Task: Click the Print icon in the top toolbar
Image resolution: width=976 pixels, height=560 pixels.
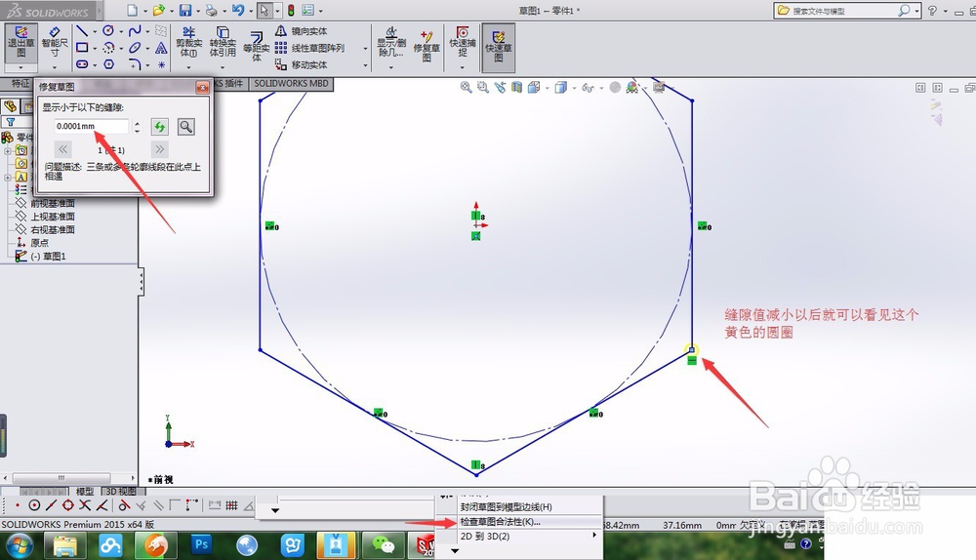Action: point(212,10)
